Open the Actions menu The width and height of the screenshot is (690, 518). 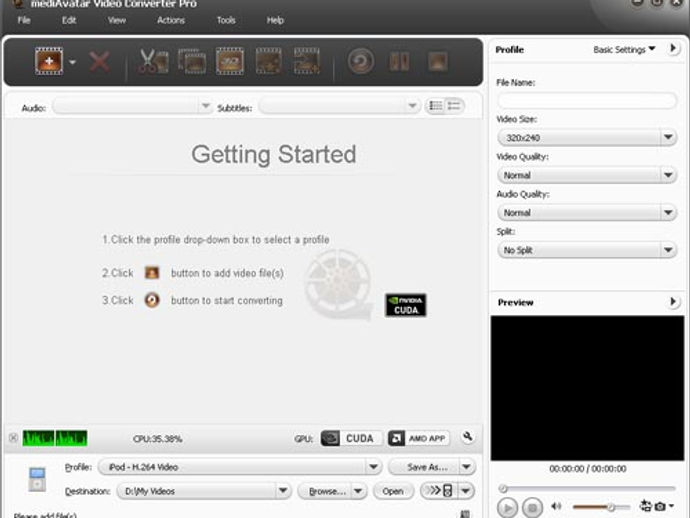[171, 20]
